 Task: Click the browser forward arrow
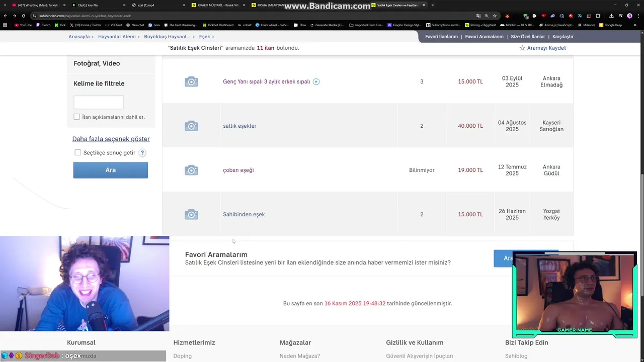15,16
